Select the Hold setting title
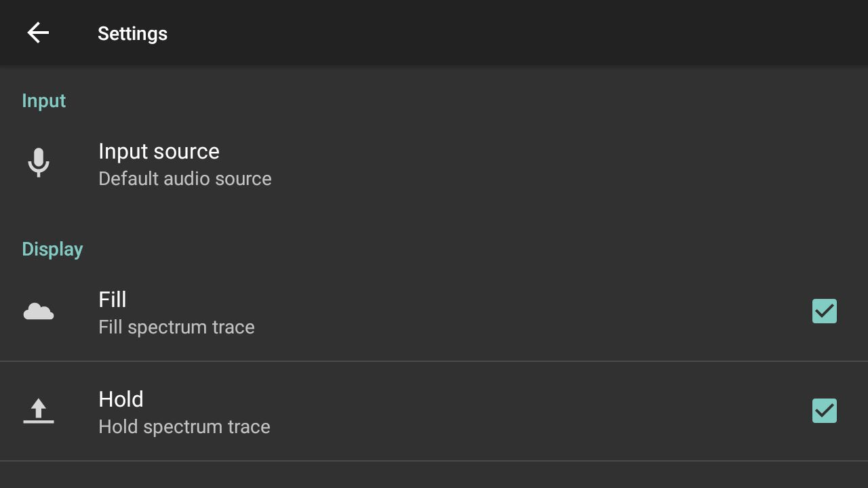 tap(121, 399)
